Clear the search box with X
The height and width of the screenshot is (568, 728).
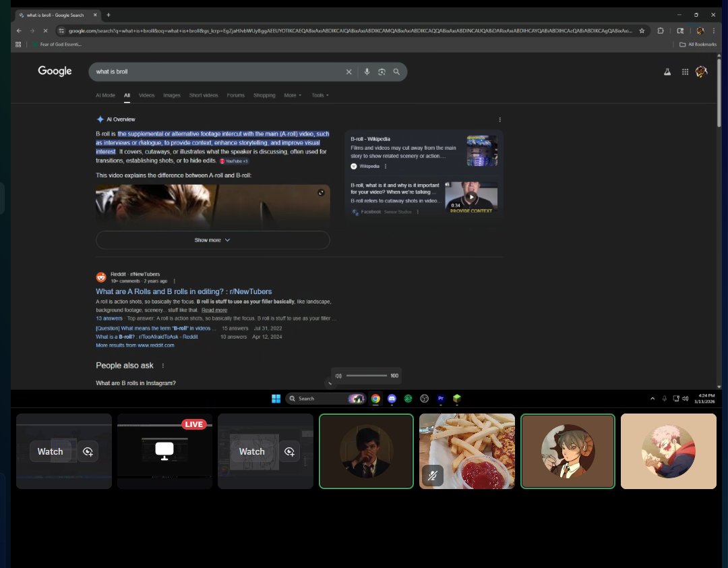point(348,72)
